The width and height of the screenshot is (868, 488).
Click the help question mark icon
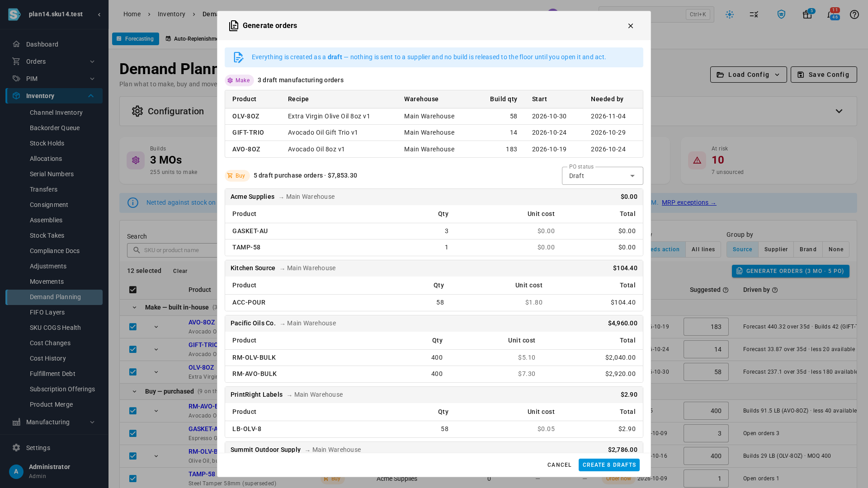point(854,14)
